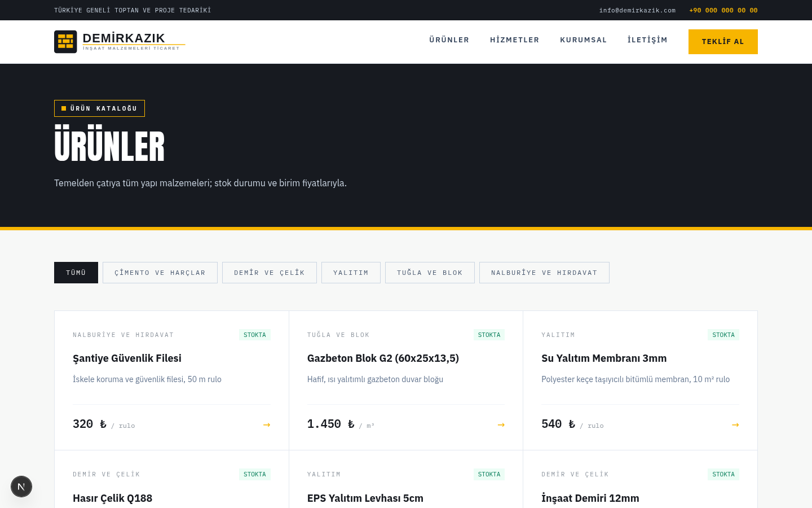Click arrow icon on Gazbeton Blok G2 card
The image size is (812, 508).
pos(501,424)
